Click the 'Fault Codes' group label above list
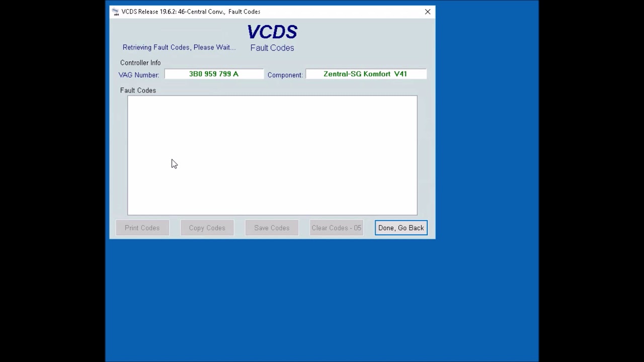The height and width of the screenshot is (362, 644). tap(138, 90)
